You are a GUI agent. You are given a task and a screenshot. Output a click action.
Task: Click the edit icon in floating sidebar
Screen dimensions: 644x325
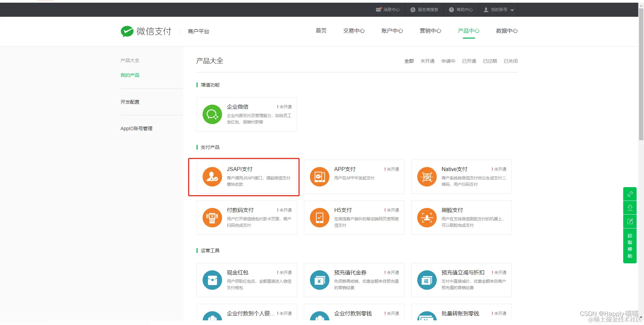coord(630,221)
